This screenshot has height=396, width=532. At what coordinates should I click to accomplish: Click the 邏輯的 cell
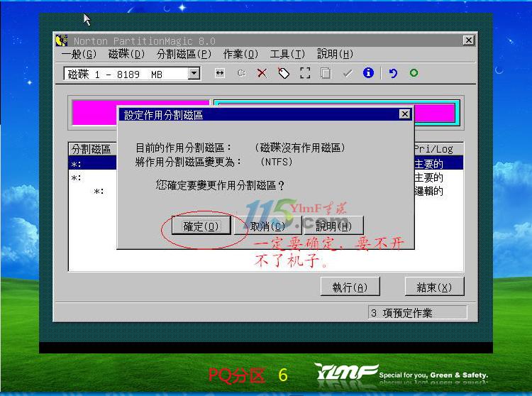(428, 191)
